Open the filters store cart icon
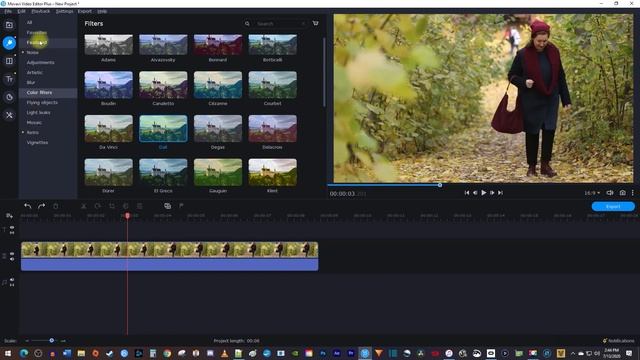Screen dimensions: 640x360 316,23
